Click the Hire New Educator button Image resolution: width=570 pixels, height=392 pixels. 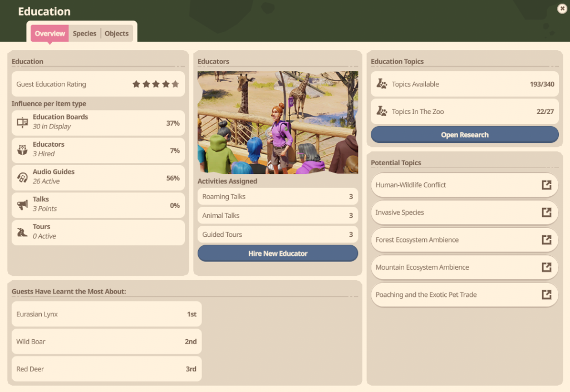[278, 254]
